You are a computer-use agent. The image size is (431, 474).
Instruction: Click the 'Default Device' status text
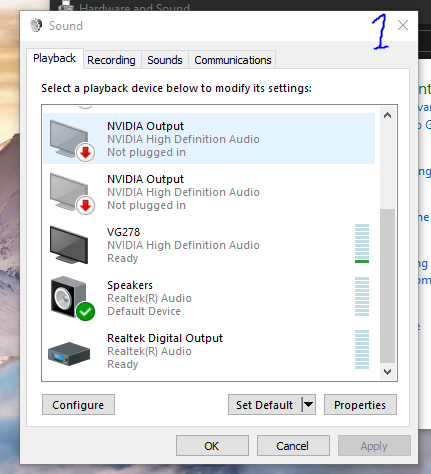[144, 311]
